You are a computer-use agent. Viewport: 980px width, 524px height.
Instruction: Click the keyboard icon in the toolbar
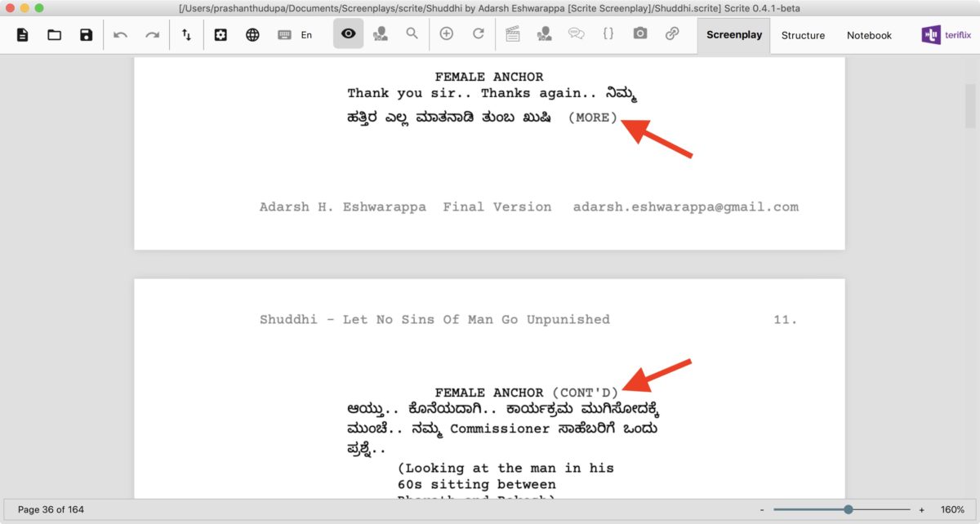coord(285,35)
